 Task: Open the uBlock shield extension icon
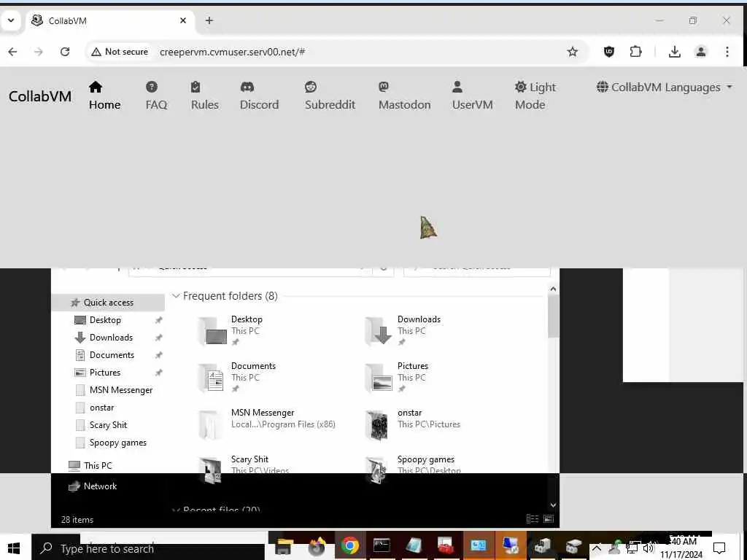609,52
